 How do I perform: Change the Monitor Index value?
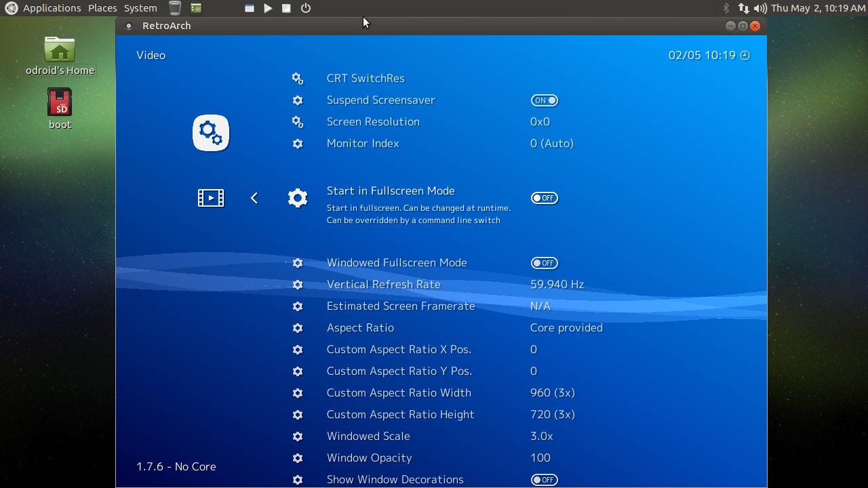coord(551,144)
